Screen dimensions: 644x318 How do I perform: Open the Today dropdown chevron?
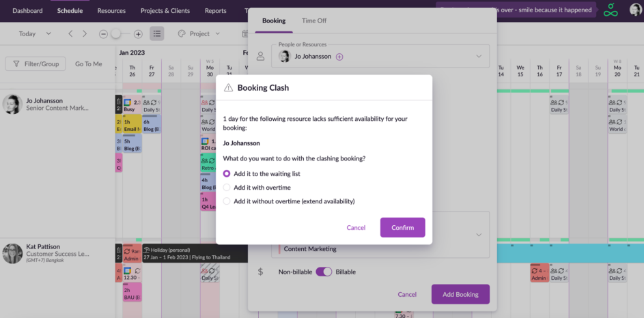pyautogui.click(x=48, y=33)
